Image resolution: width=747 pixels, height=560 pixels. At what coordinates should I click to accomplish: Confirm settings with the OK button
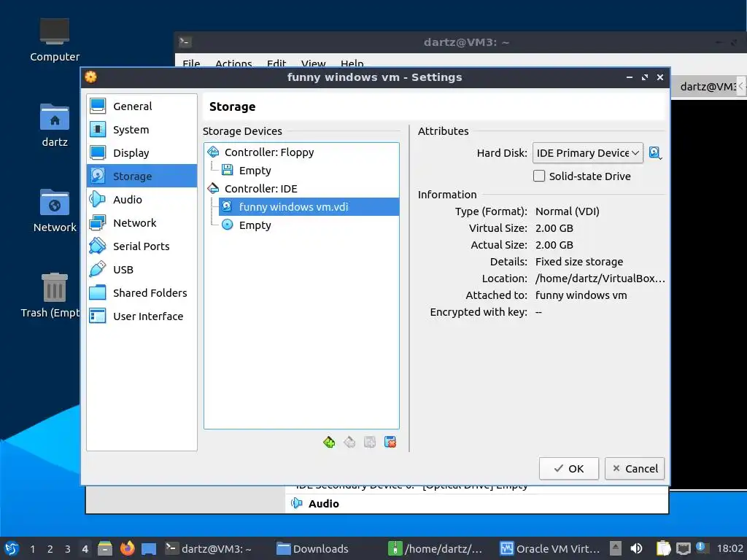click(568, 469)
